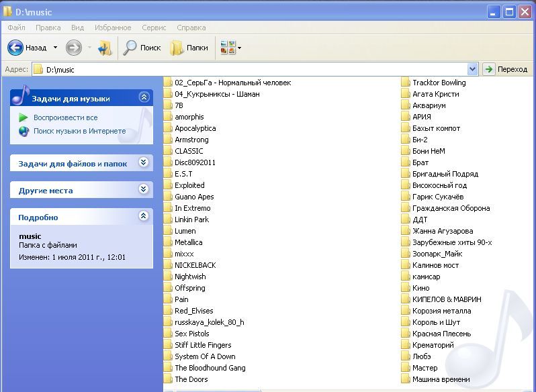Toggle the Папки folders pane
536x392 pixels.
189,48
